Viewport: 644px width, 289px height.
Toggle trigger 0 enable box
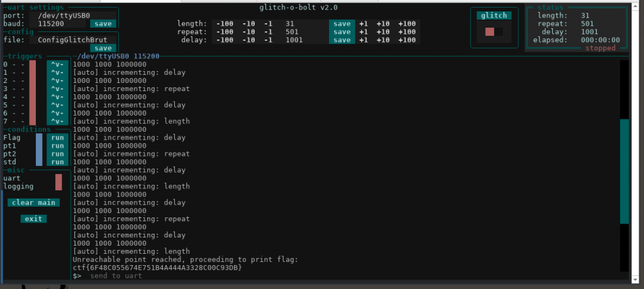pyautogui.click(x=33, y=65)
